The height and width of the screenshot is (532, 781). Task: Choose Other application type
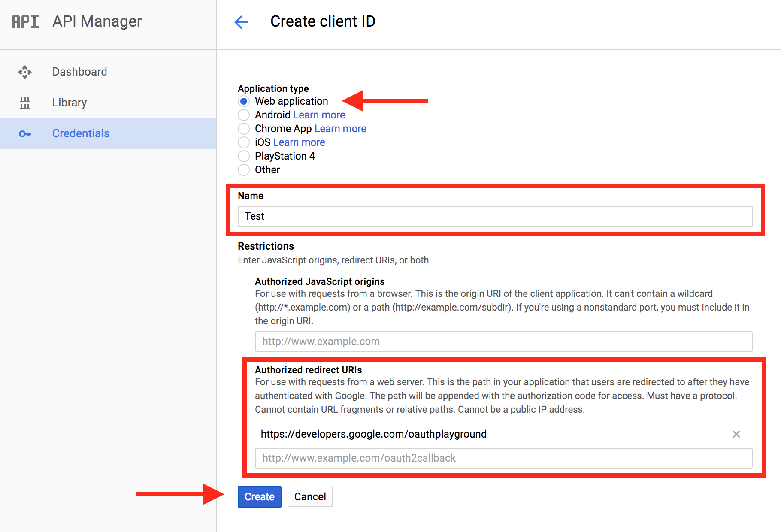(244, 170)
